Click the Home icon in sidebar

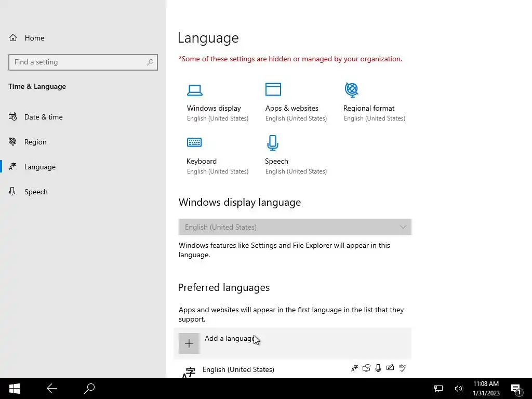click(x=13, y=37)
